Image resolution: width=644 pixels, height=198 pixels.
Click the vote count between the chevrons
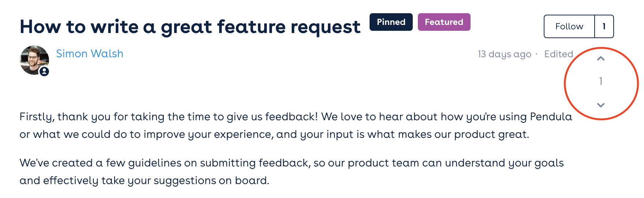[x=600, y=81]
